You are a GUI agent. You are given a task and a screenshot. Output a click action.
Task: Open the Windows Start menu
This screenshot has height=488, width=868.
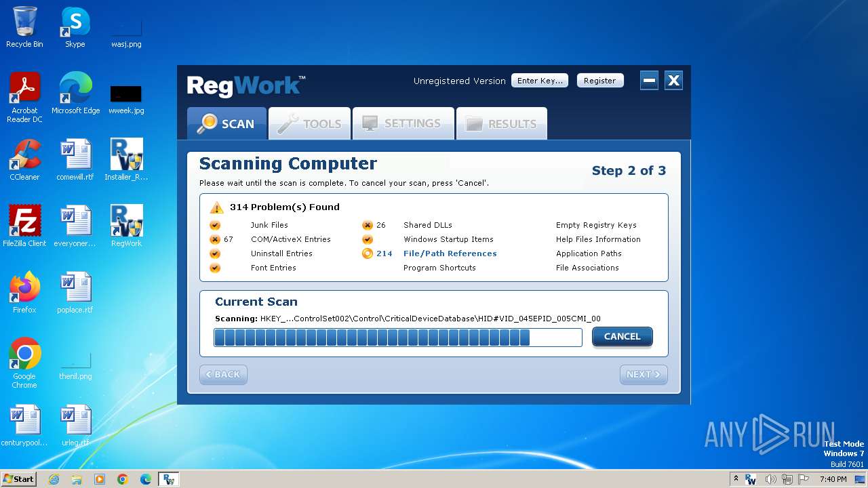click(x=18, y=479)
